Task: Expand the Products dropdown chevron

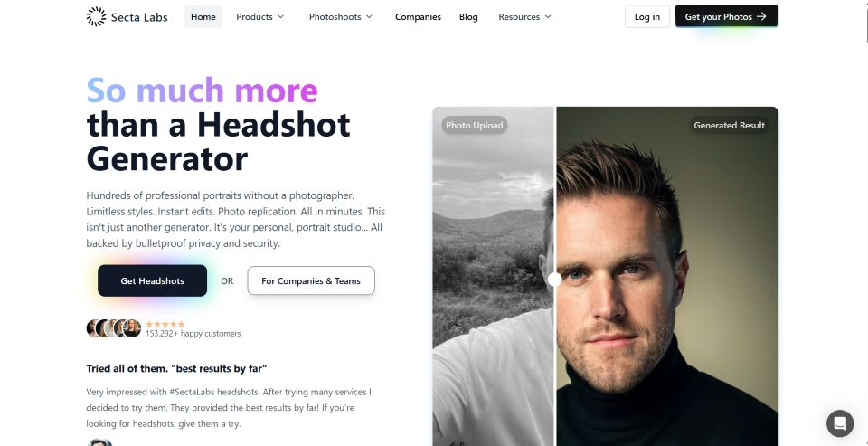Action: point(280,16)
